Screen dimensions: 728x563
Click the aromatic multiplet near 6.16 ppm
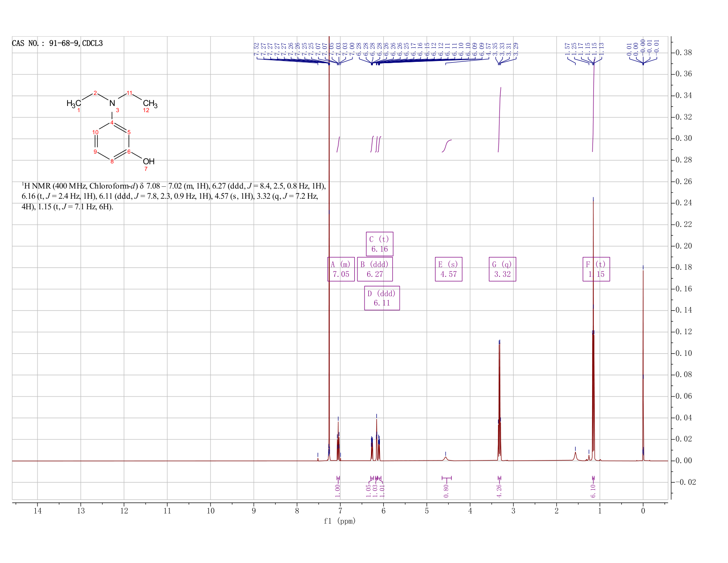376,439
